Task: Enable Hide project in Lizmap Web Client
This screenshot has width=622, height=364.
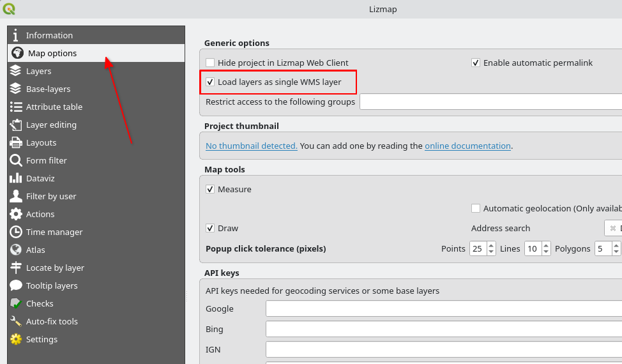Action: coord(210,63)
